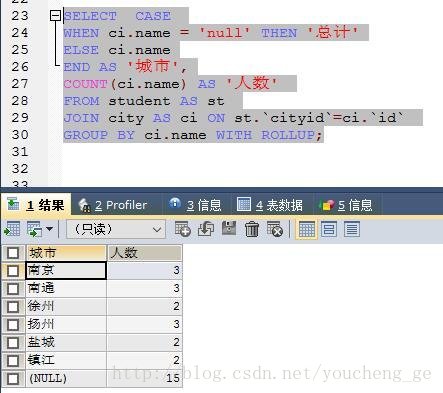Place cursor on the COUNT keyword
This screenshot has width=443, height=393.
(x=86, y=84)
